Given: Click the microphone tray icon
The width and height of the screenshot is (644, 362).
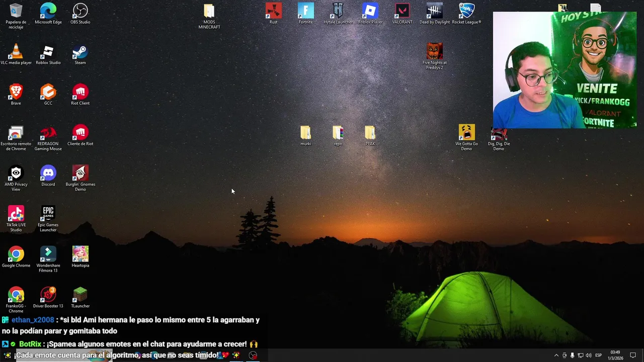Looking at the screenshot, I should click(x=572, y=355).
